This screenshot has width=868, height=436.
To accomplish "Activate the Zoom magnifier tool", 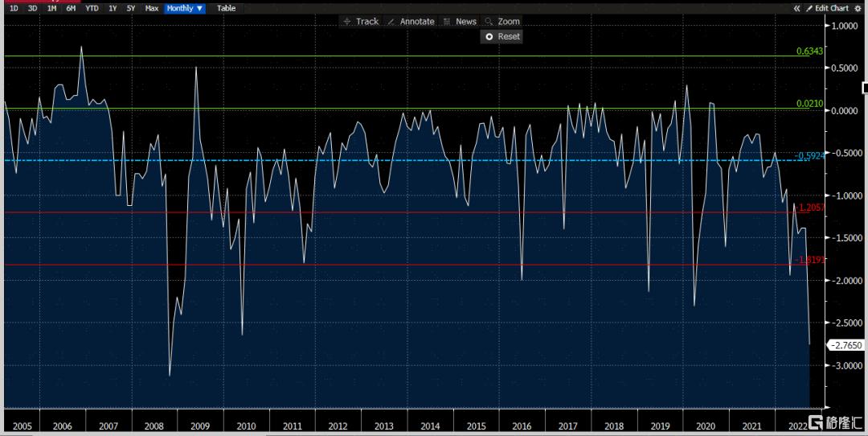I will 502,21.
